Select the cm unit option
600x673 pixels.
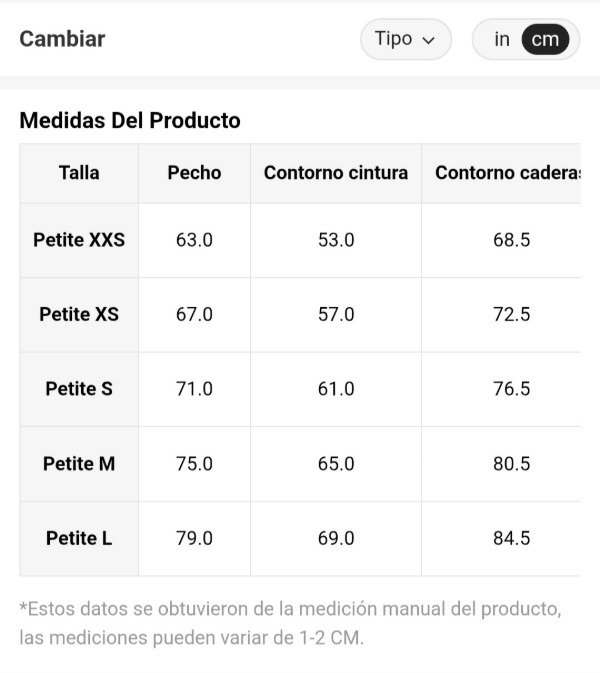(x=545, y=40)
